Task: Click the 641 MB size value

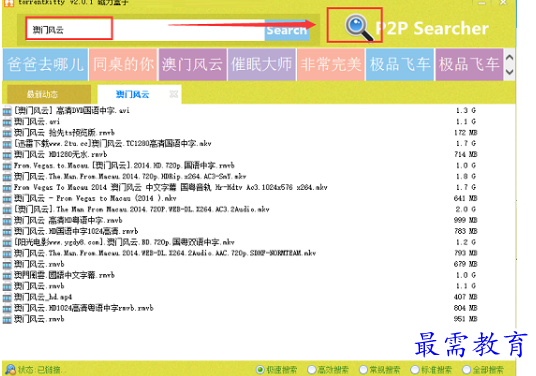Action: [x=466, y=198]
